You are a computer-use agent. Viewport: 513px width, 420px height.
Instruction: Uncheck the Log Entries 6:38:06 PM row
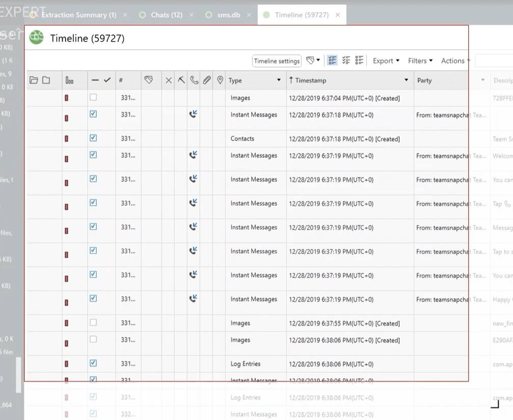coord(93,363)
